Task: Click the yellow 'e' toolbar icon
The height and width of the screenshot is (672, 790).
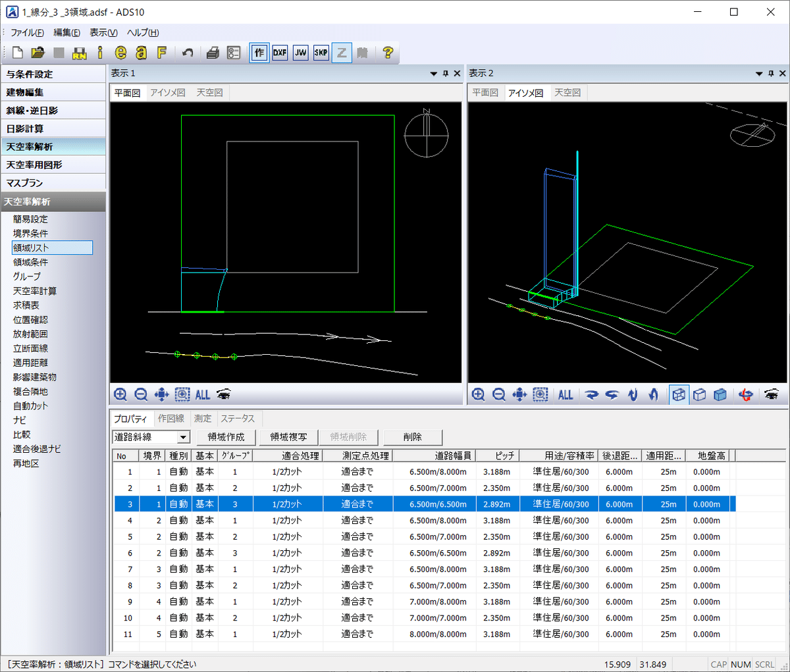Action: click(x=120, y=53)
